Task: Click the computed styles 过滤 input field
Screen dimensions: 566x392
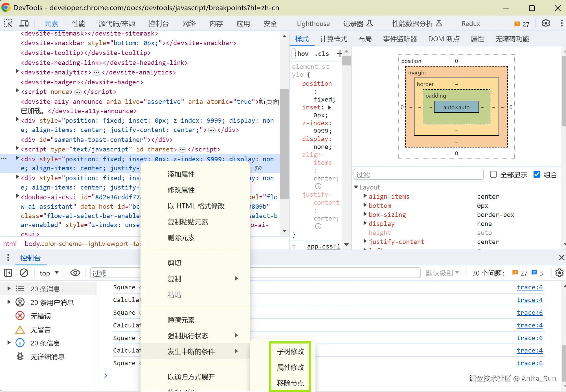Action: pyautogui.click(x=418, y=175)
